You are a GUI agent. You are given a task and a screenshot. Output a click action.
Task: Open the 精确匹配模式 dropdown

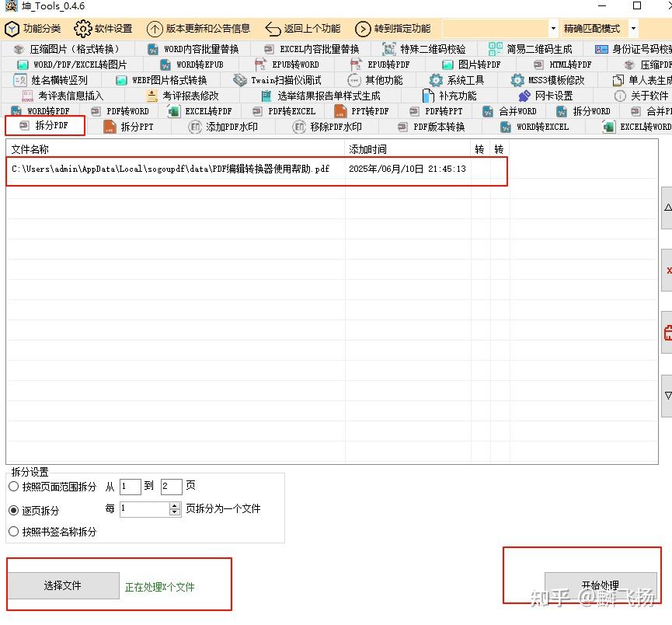(x=608, y=28)
